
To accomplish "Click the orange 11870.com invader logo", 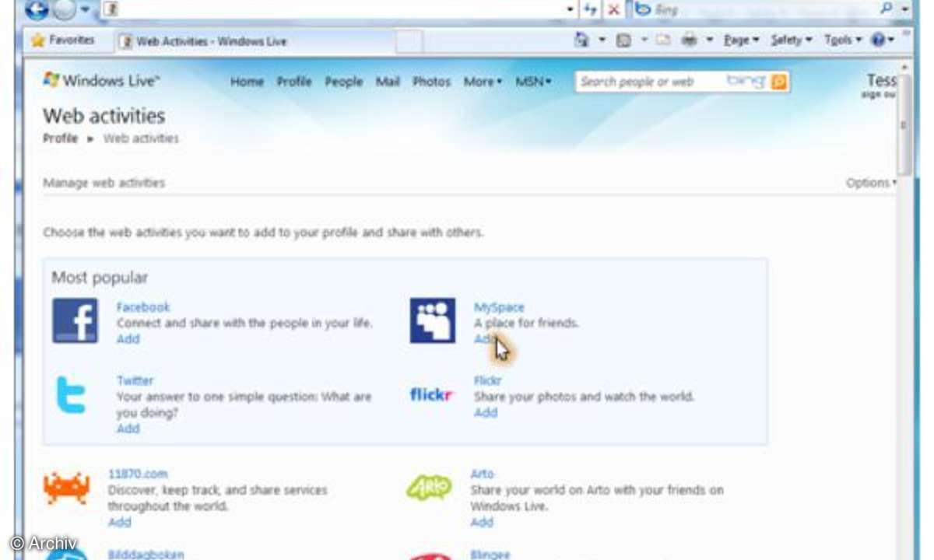I will click(66, 488).
